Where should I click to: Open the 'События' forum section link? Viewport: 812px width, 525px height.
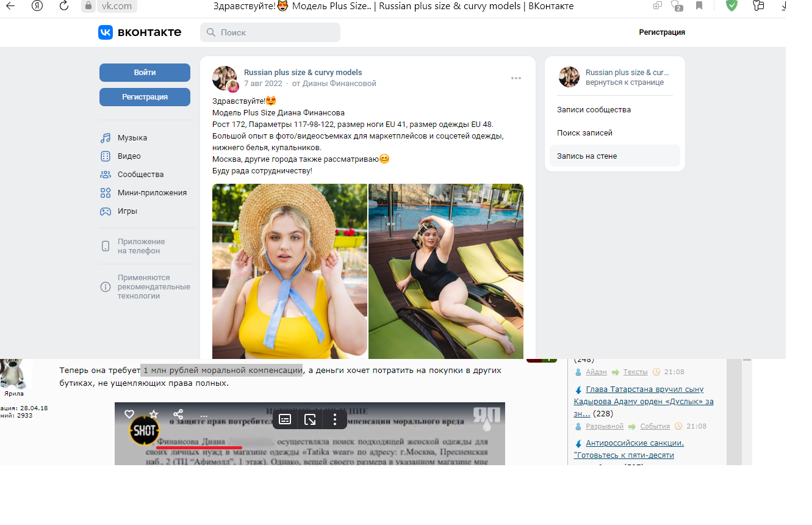(x=655, y=426)
